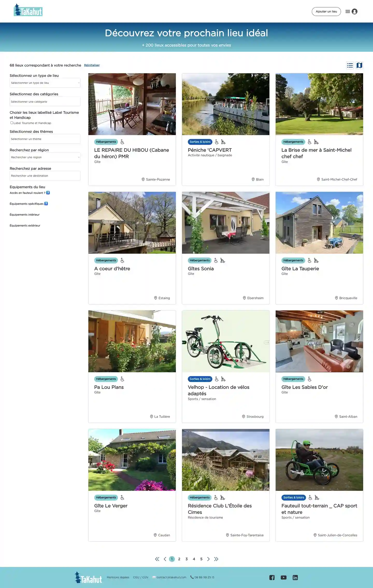This screenshot has height=588, width=373.
Task: Open the Sélectionner une catégorie selector
Action: tap(45, 102)
